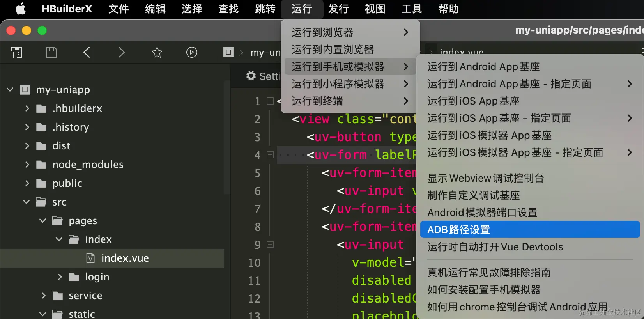Open the 编辑 menu
This screenshot has width=644, height=319.
[155, 9]
